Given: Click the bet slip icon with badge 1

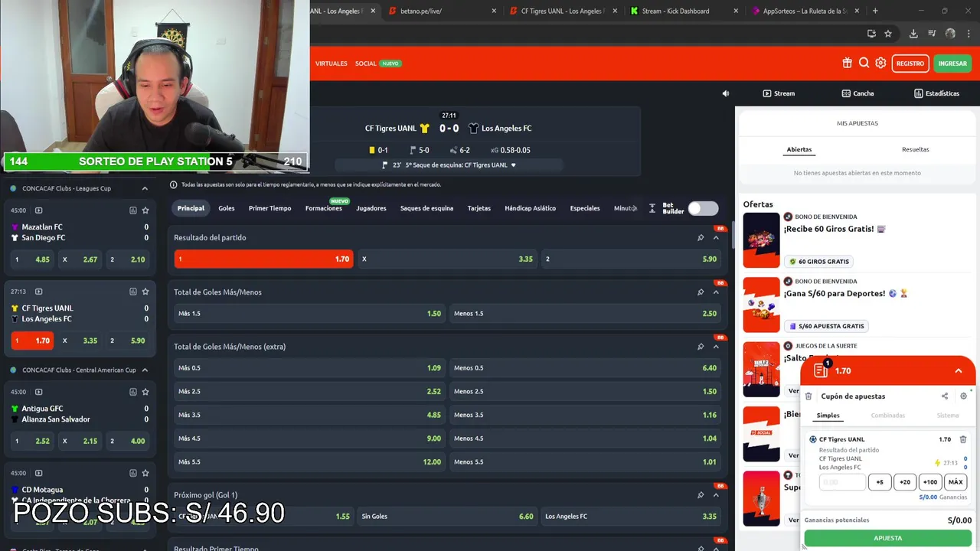Looking at the screenshot, I should click(x=821, y=370).
